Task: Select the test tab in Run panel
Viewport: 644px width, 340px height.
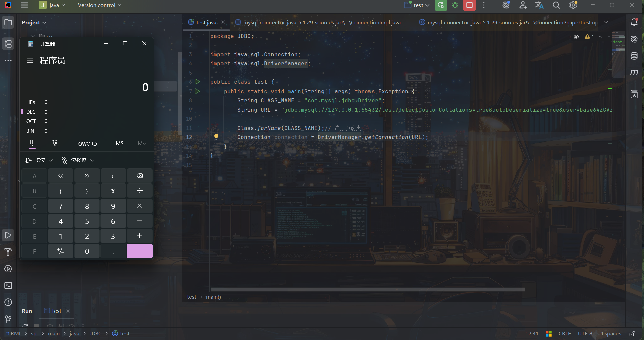Action: 56,311
